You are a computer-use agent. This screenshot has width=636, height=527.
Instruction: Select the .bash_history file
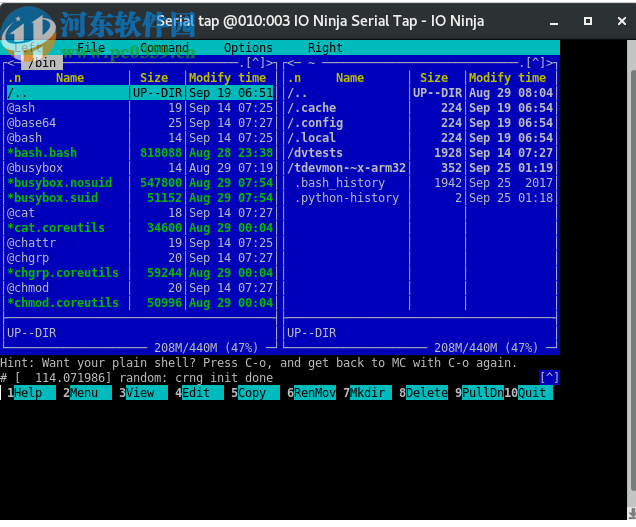click(420, 183)
